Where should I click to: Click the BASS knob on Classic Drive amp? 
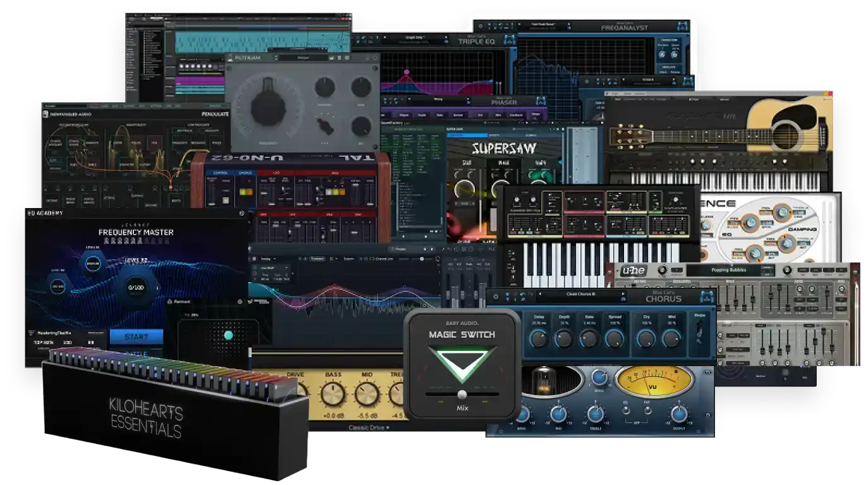(332, 394)
